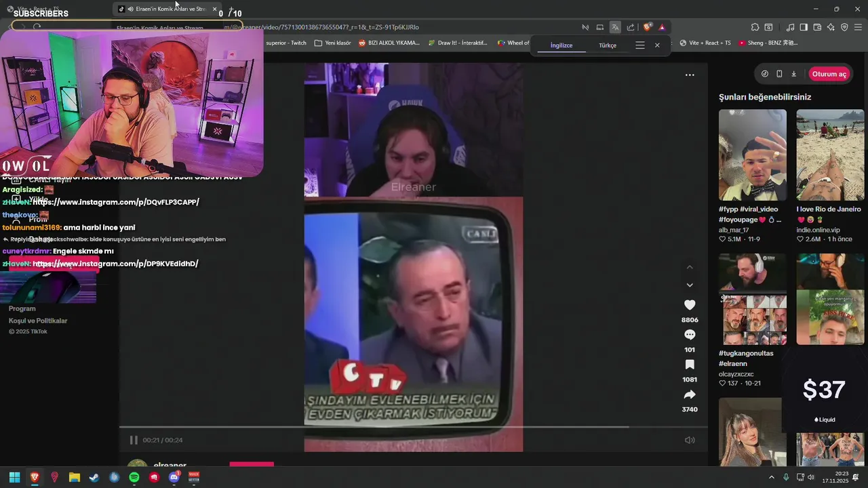Open the Program footer link
868x488 pixels.
22,308
